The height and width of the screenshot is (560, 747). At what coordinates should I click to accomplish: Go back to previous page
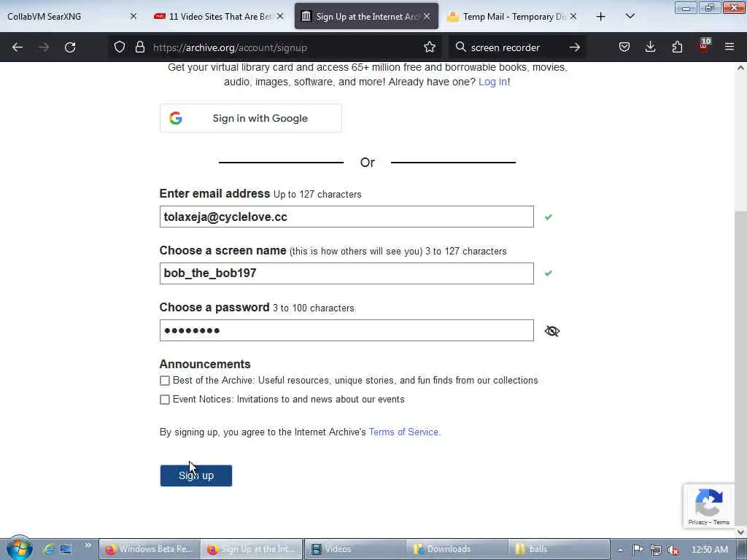pos(18,47)
